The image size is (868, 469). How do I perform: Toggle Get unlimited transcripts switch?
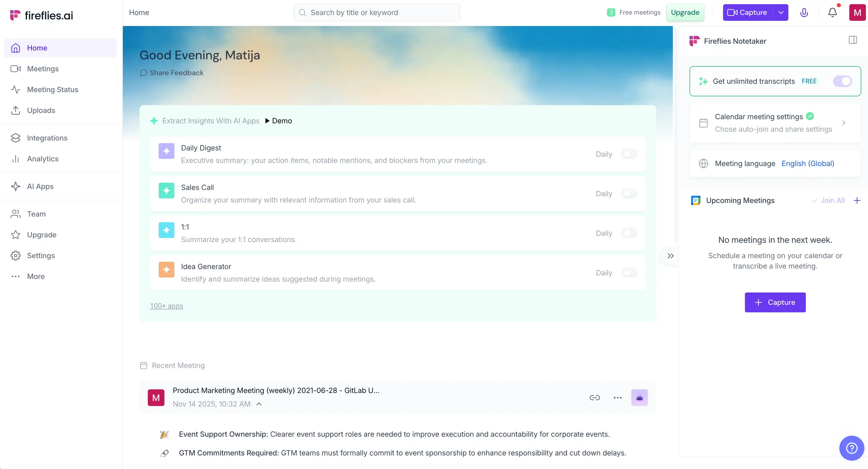(x=843, y=81)
